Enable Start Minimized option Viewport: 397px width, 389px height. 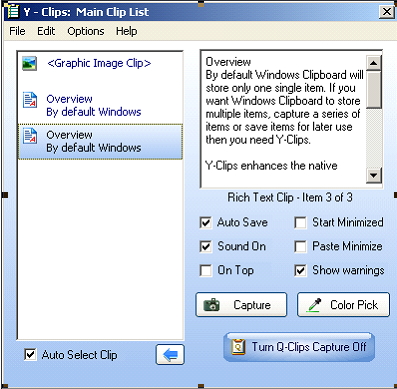(x=300, y=223)
